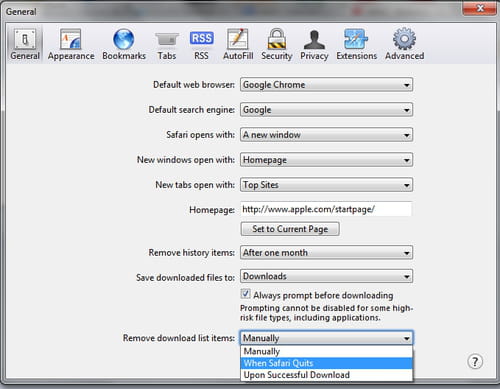
Task: Open the Default web browser dropdown
Action: click(x=326, y=85)
